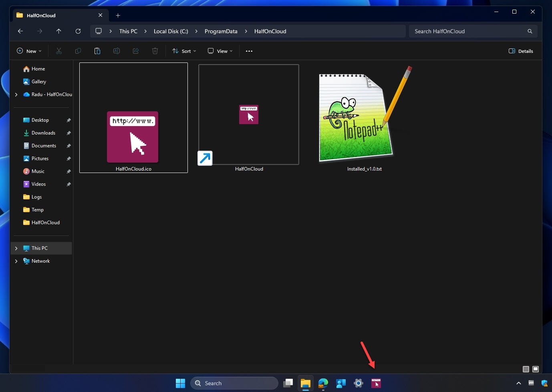Click the HalfOnCloud icon pinned on taskbar
Image resolution: width=552 pixels, height=392 pixels.
[x=376, y=383]
